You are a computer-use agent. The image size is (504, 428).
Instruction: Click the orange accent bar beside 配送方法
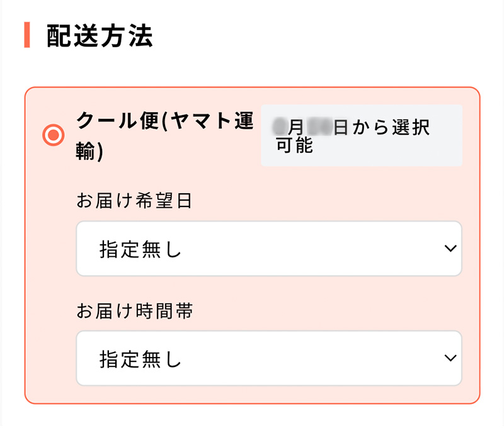click(x=26, y=37)
